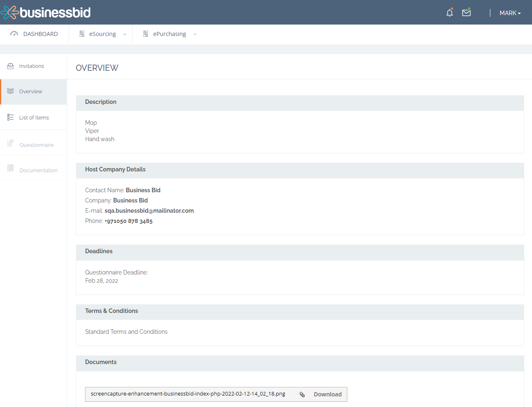The width and height of the screenshot is (532, 407).
Task: Select Questionnaire in the sidebar
Action: (x=36, y=145)
